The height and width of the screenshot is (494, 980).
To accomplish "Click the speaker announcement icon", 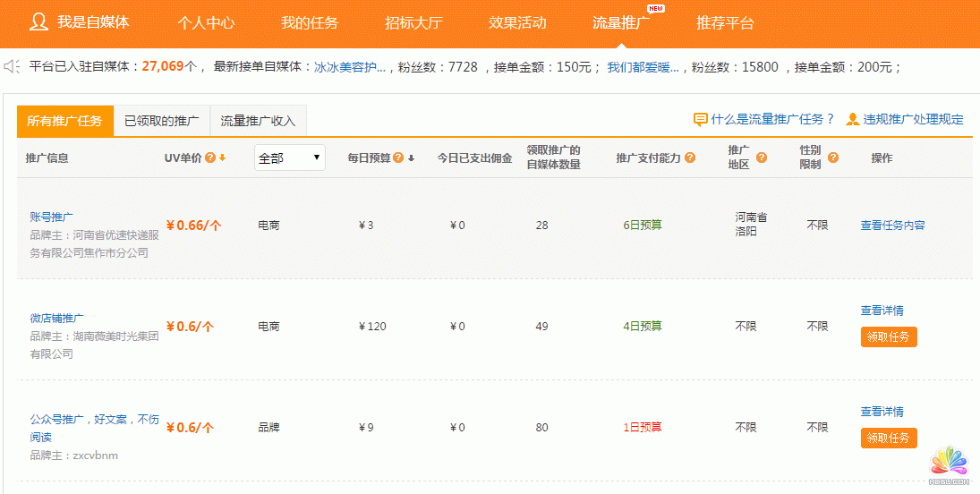I will click(12, 67).
